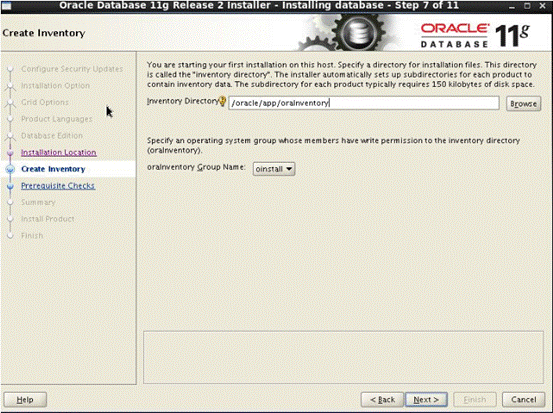Open the window menu icon in title bar
553x413 pixels.
point(7,6)
